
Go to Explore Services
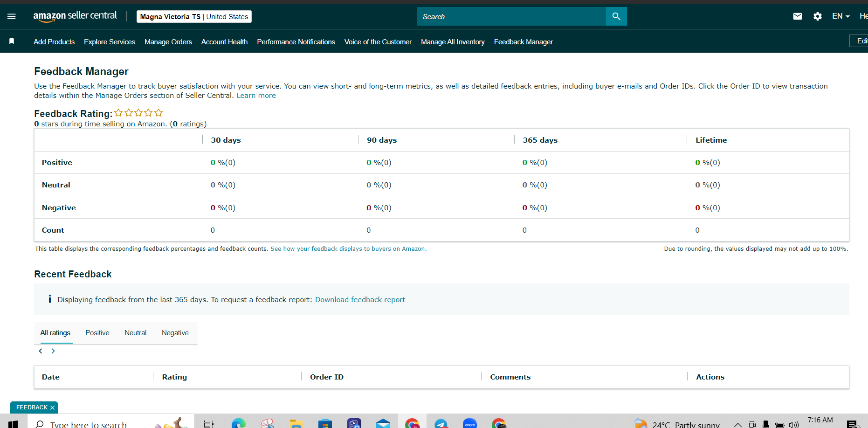[x=110, y=42]
